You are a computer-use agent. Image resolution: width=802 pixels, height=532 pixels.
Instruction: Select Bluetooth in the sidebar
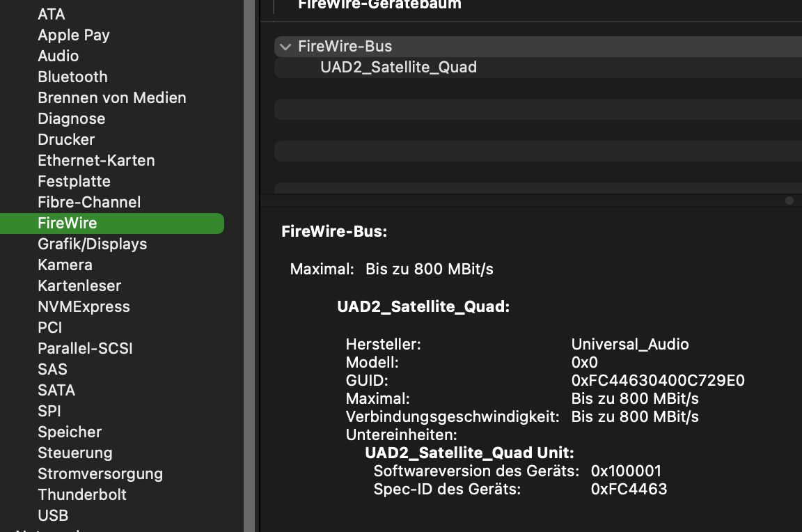[72, 77]
